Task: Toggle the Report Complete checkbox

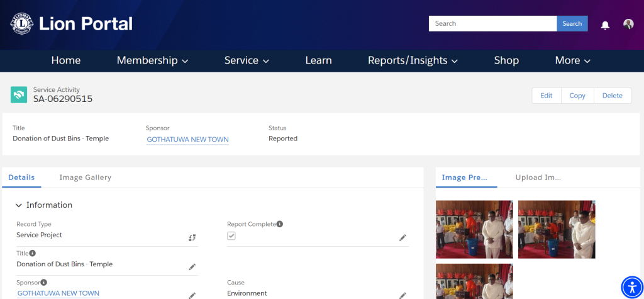Action: coord(231,235)
